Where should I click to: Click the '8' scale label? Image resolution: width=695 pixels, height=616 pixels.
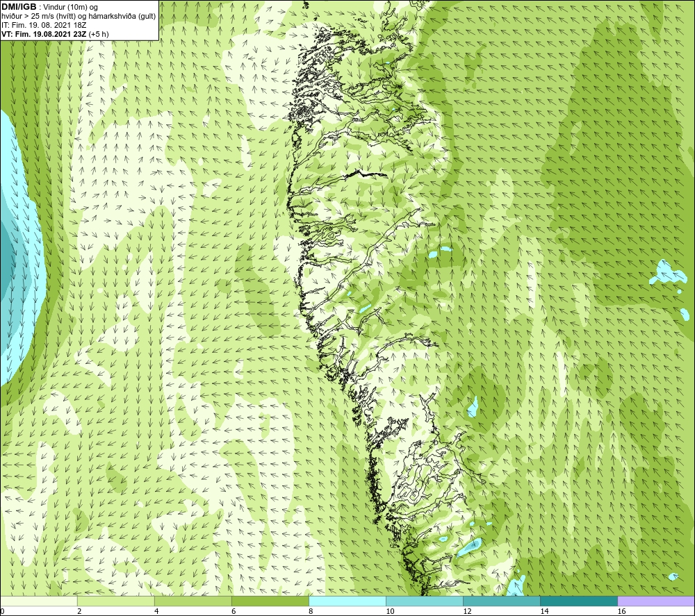click(311, 612)
